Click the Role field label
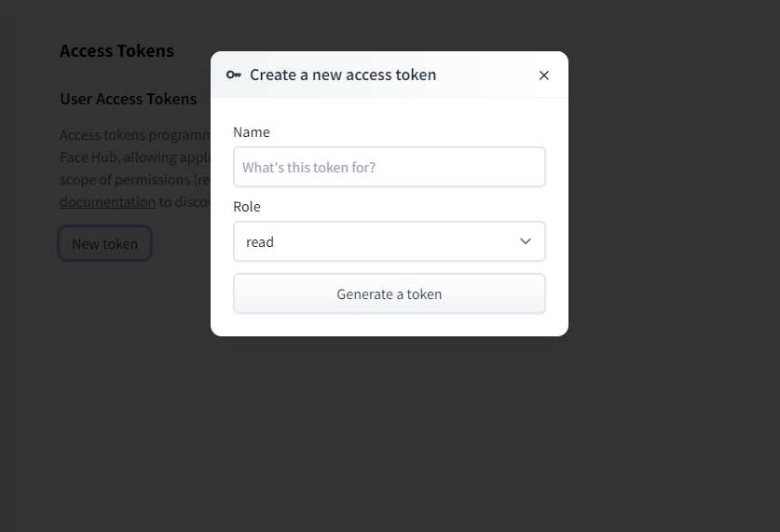The image size is (780, 532). [x=247, y=207]
